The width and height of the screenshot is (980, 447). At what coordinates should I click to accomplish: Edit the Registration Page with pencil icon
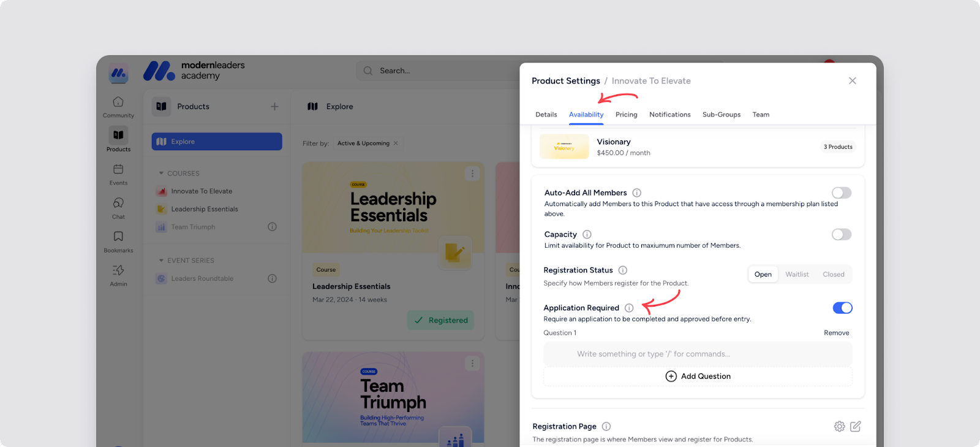tap(856, 426)
